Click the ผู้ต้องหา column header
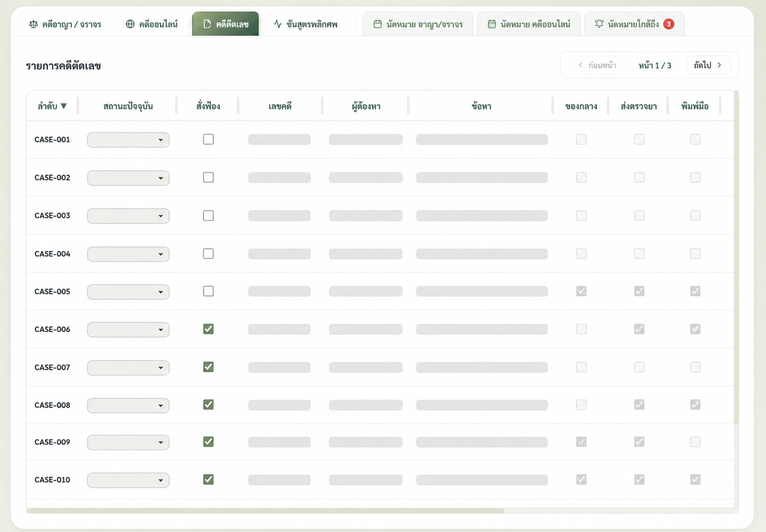766x532 pixels. [x=366, y=106]
